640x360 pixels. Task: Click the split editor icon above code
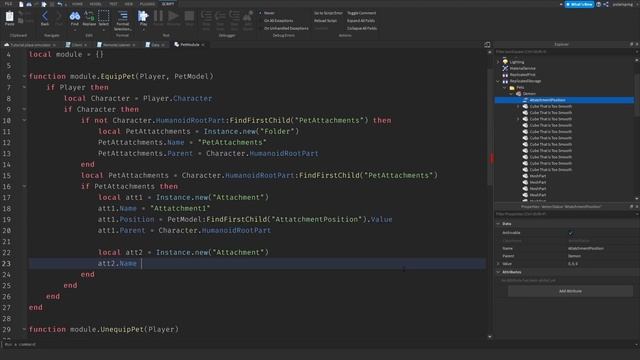(x=487, y=44)
